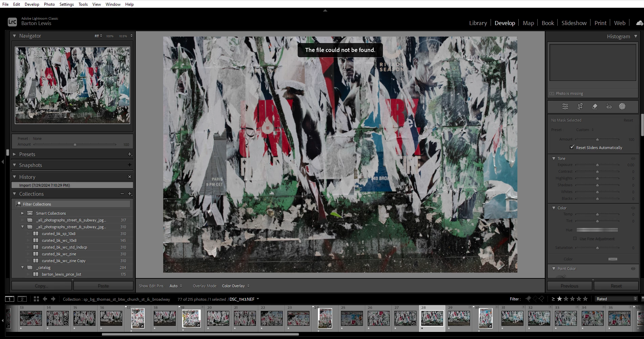Click the Paste button
This screenshot has height=339, width=644.
(x=103, y=286)
